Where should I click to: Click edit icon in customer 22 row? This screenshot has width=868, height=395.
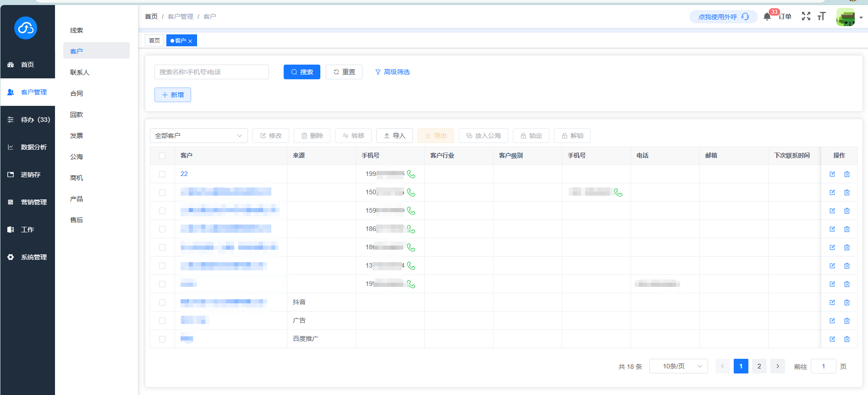(x=832, y=174)
